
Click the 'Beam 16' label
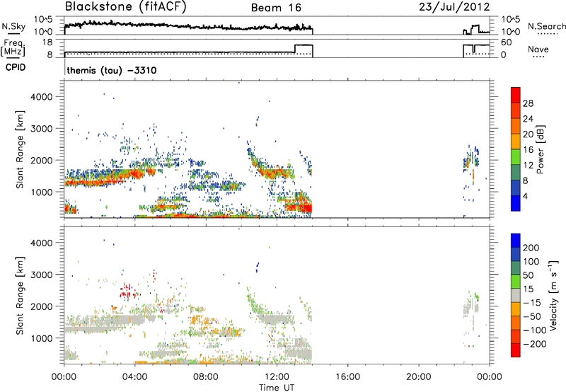[276, 8]
